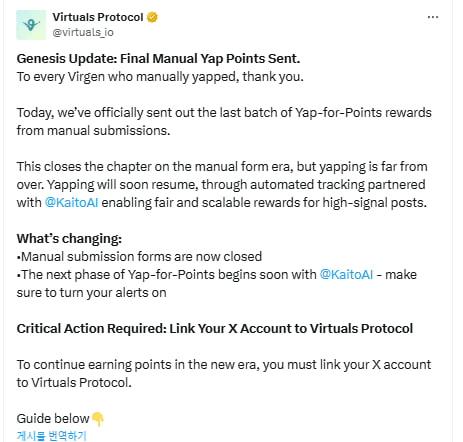Click the 게시물 번역하기 translate link
This screenshot has width=463, height=442.
52,435
